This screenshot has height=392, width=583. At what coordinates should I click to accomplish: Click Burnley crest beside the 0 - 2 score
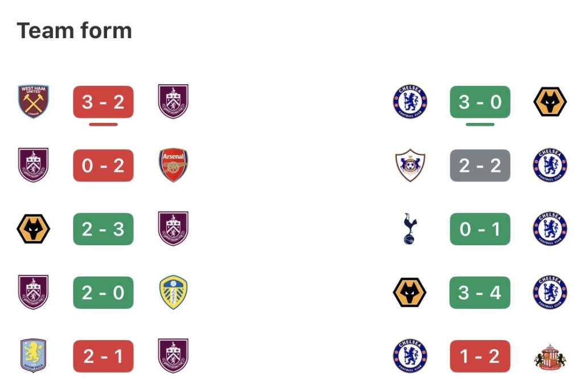pyautogui.click(x=34, y=166)
